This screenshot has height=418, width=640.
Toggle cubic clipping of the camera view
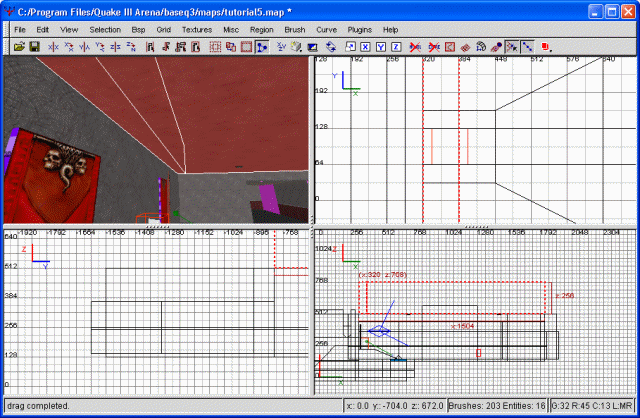click(312, 47)
